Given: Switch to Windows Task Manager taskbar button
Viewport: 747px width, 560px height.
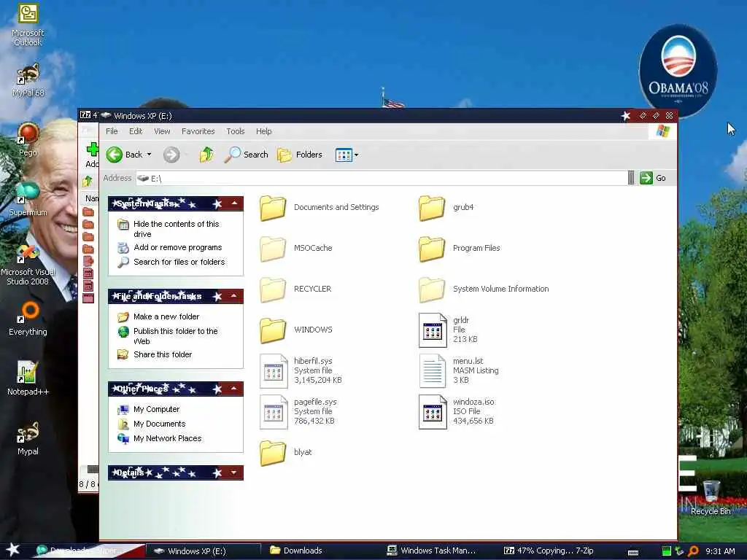Looking at the screenshot, I should (431, 551).
